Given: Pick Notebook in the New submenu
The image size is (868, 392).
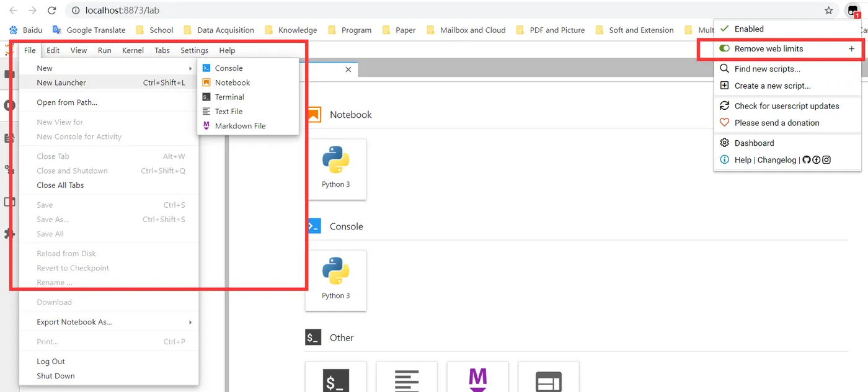Looking at the screenshot, I should click(248, 82).
